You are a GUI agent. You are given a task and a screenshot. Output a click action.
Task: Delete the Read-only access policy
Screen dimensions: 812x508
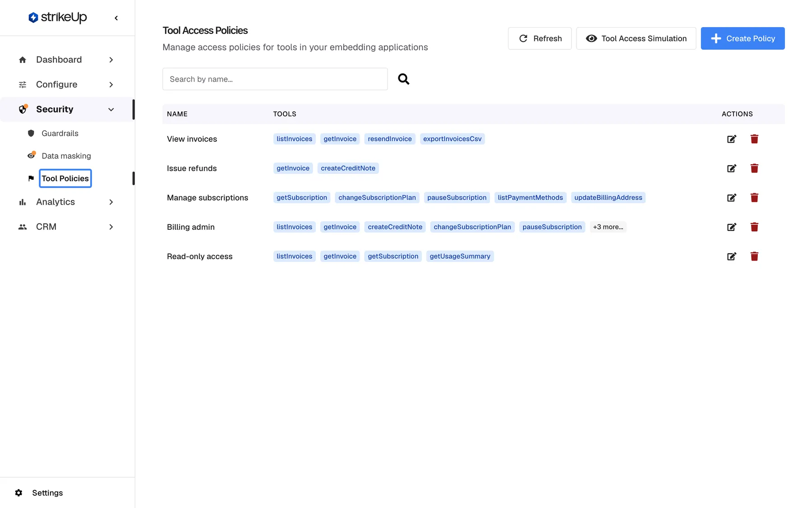[754, 256]
